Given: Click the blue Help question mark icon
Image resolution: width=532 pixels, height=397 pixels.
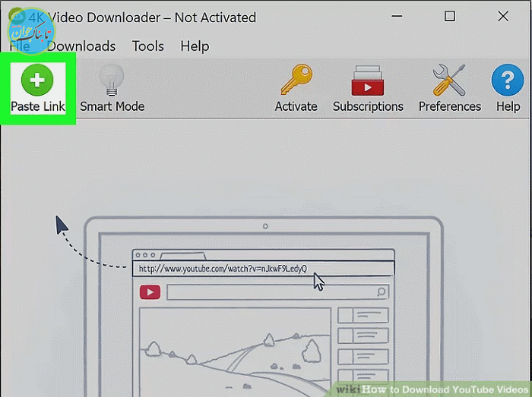Looking at the screenshot, I should coord(508,80).
